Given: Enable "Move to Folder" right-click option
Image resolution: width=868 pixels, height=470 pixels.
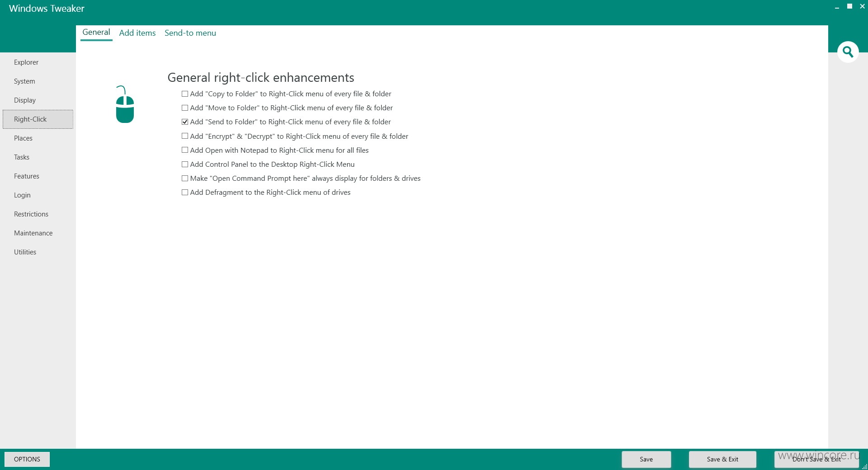Looking at the screenshot, I should tap(185, 108).
